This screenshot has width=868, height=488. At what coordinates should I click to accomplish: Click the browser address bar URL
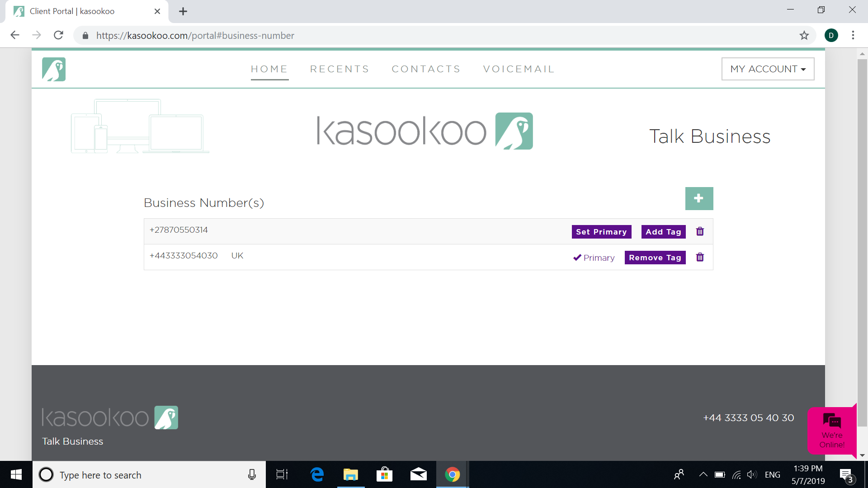(195, 35)
